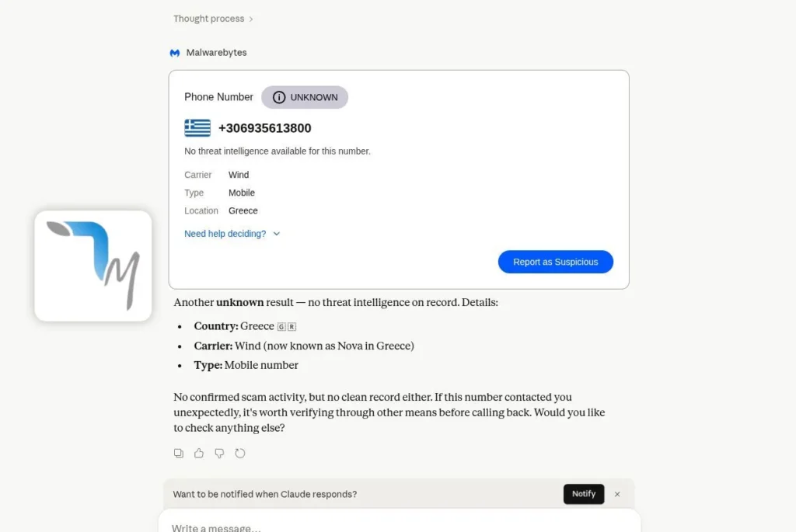Click the info icon in UNKNOWN badge
The height and width of the screenshot is (532, 796).
pos(279,97)
